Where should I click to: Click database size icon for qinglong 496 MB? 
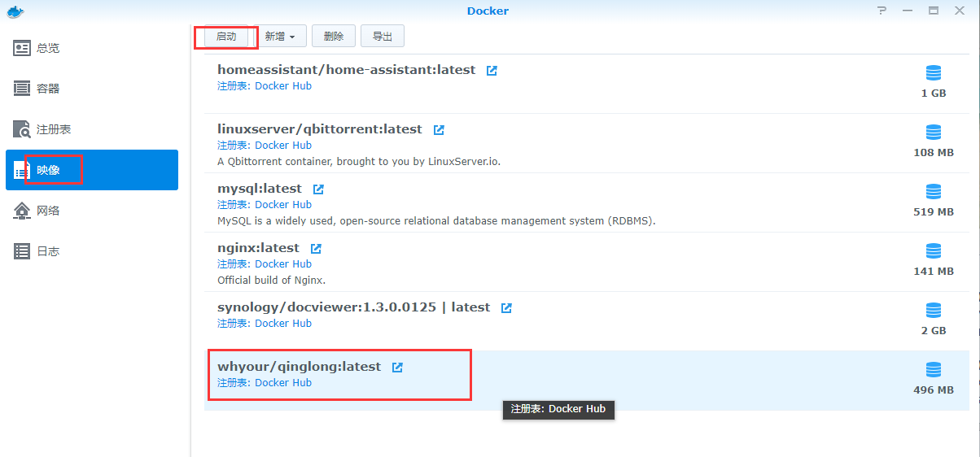pos(934,370)
